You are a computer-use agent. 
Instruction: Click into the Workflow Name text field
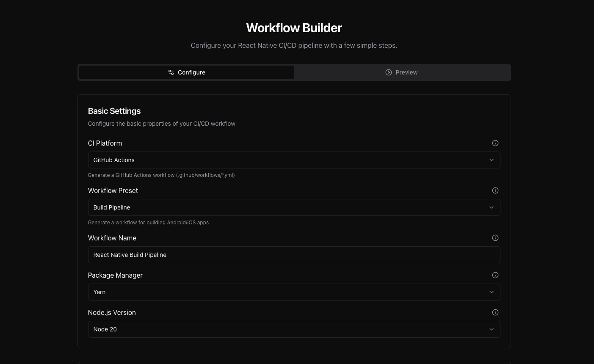coord(294,255)
